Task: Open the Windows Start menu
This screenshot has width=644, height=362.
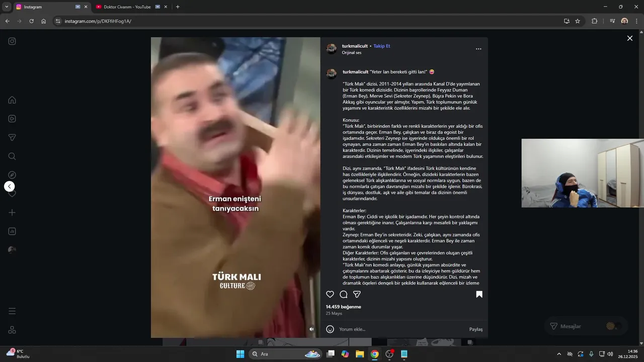Action: 240,354
